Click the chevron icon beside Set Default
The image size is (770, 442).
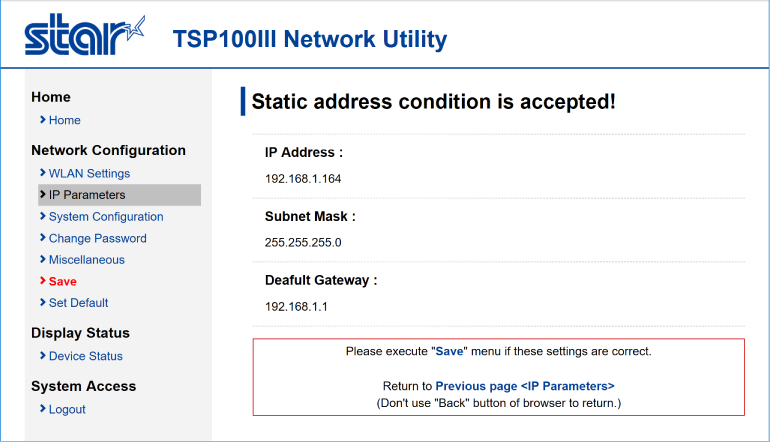coord(43,303)
